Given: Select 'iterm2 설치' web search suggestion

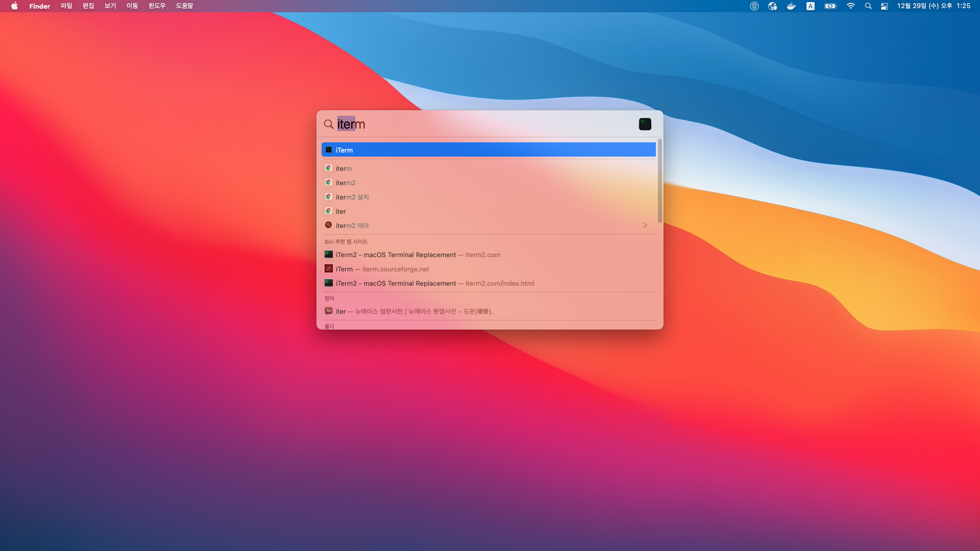Looking at the screenshot, I should (352, 197).
